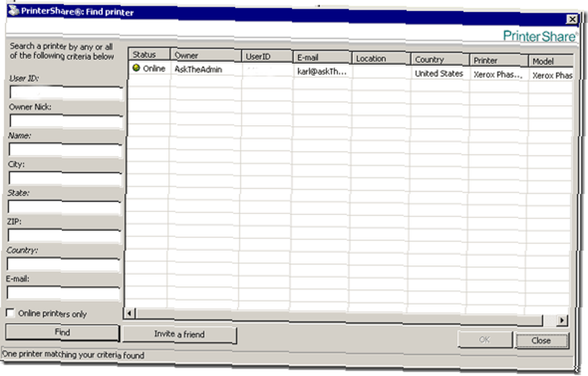Click the PrinterShare logo
Image resolution: width=588 pixels, height=376 pixels.
pyautogui.click(x=540, y=36)
